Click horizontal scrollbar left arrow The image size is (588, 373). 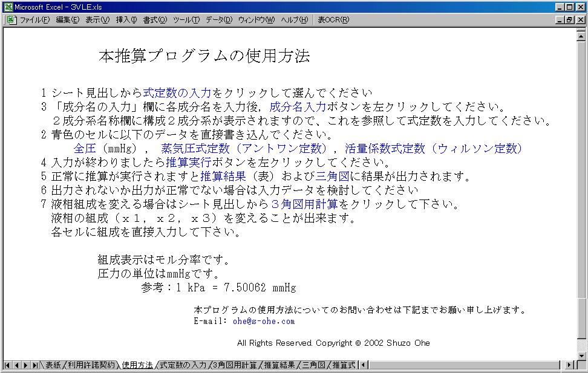[364, 365]
